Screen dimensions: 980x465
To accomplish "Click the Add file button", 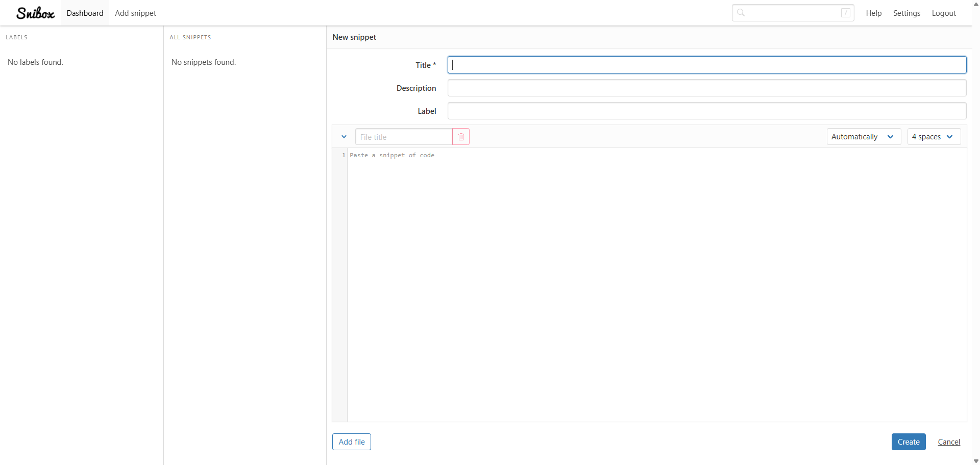I will point(352,442).
